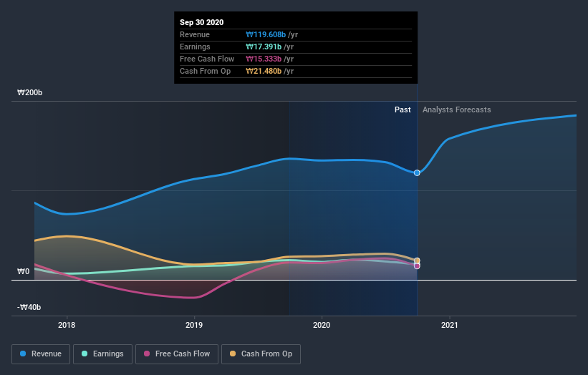Click the ₩15.333b free cash flow value

pyautogui.click(x=264, y=59)
